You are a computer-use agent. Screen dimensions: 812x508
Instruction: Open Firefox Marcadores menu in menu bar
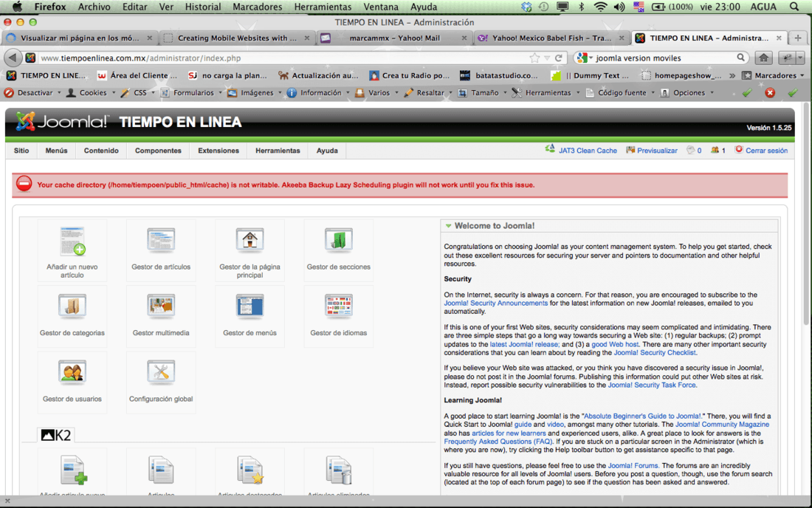coord(258,7)
